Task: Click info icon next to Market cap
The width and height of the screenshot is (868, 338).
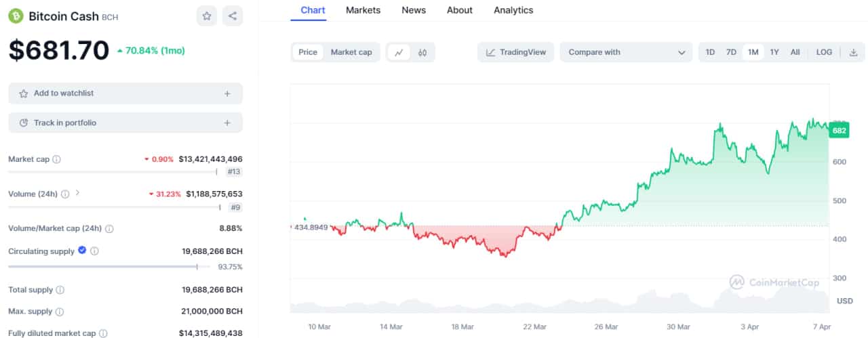Action: (56, 159)
